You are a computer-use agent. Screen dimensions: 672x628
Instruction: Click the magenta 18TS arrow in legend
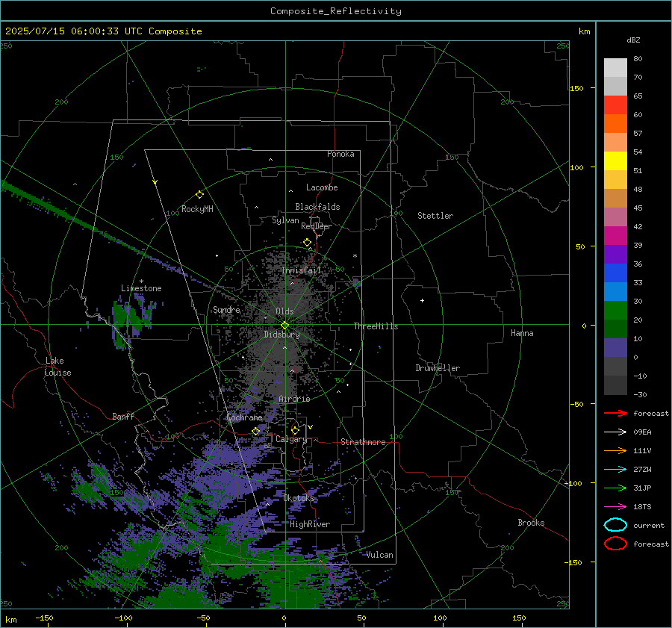click(615, 507)
